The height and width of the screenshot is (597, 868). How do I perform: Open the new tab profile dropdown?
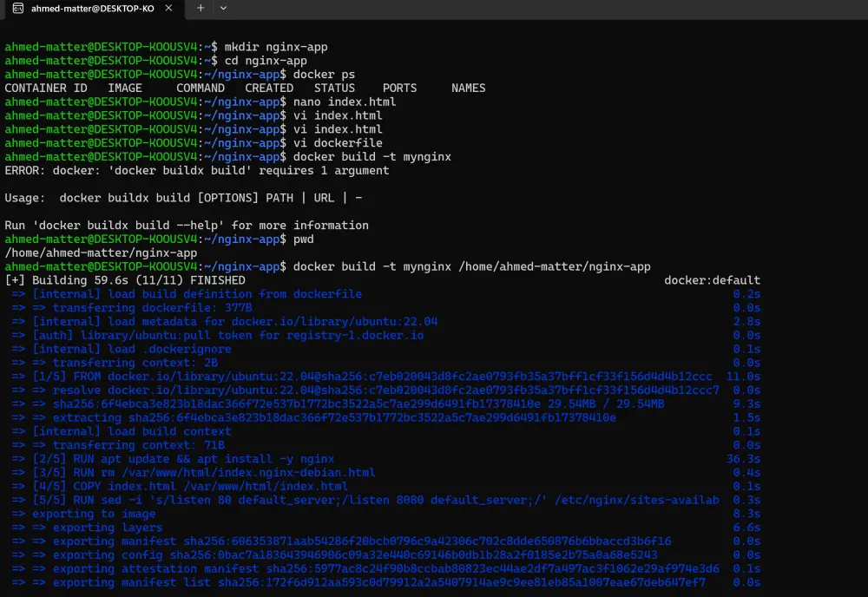click(223, 9)
